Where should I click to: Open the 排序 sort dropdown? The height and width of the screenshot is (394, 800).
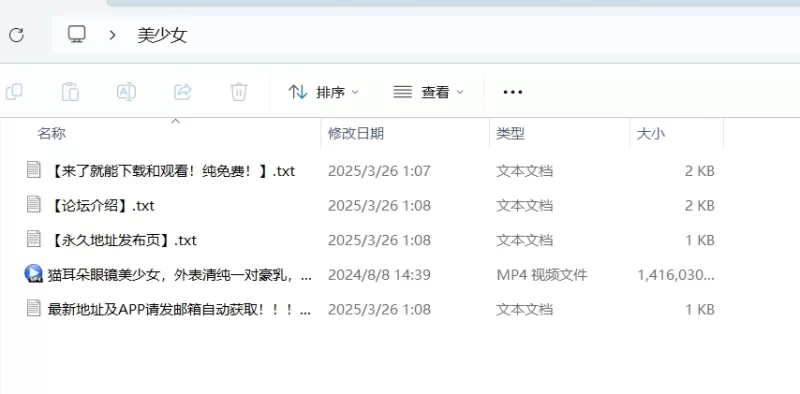[323, 92]
